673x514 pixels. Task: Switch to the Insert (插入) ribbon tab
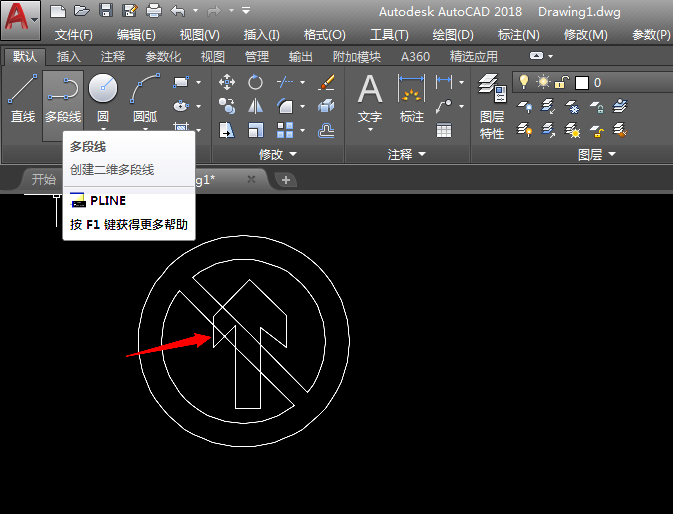[69, 57]
